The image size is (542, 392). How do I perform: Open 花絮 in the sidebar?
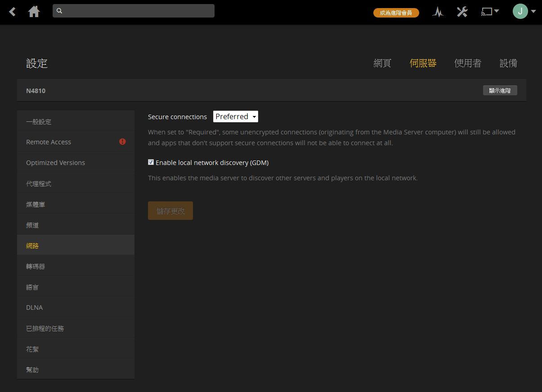[76, 349]
